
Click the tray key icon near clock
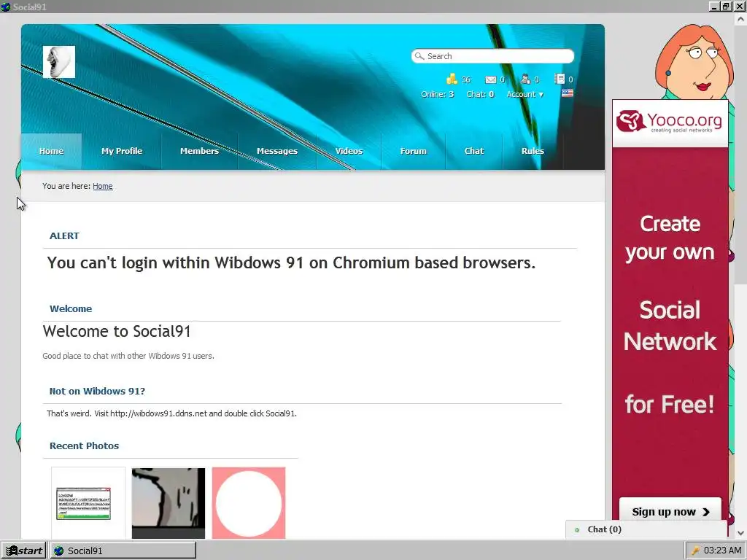click(695, 551)
